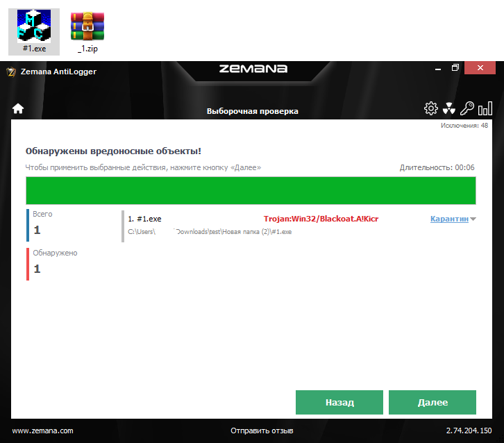Image resolution: width=504 pixels, height=443 pixels.
Task: Open license via the key icon
Action: pyautogui.click(x=467, y=108)
